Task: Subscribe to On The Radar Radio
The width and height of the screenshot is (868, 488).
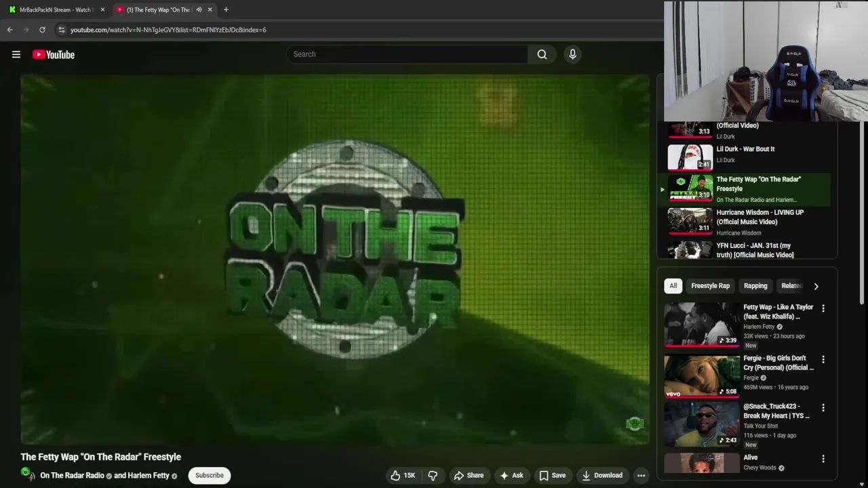Action: tap(210, 475)
